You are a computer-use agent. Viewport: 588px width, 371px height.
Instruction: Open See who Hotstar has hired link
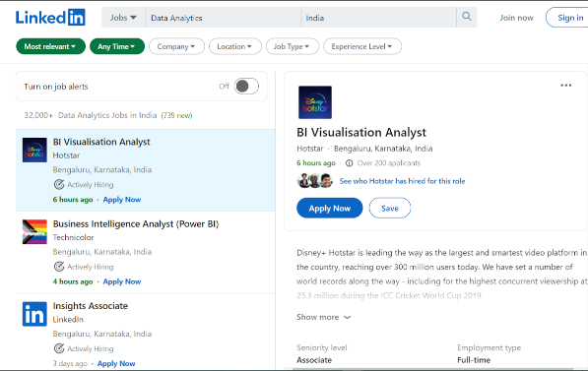coord(402,181)
